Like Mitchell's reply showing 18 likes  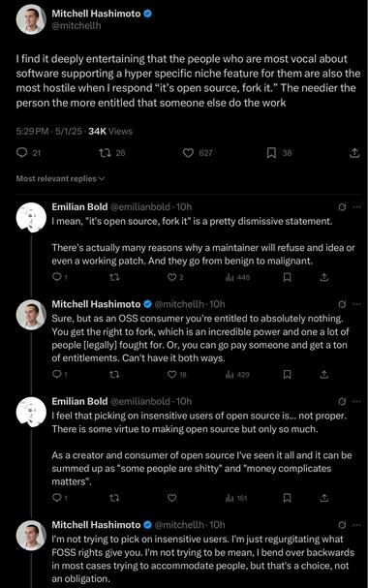coord(171,374)
